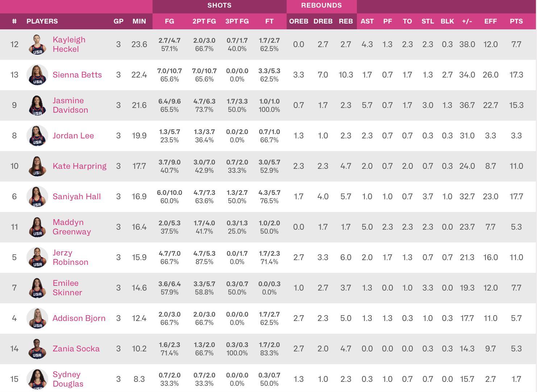
Task: Sort by the MIN column header
Action: (139, 21)
